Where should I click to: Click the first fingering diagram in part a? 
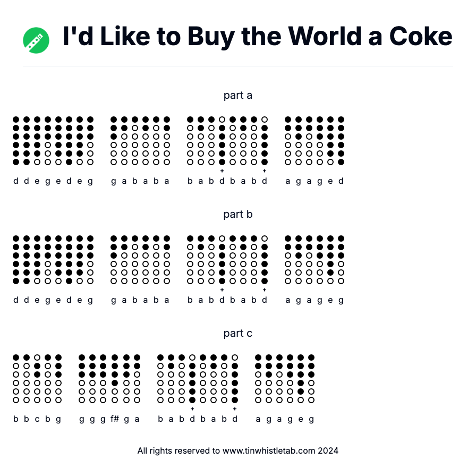point(16,141)
